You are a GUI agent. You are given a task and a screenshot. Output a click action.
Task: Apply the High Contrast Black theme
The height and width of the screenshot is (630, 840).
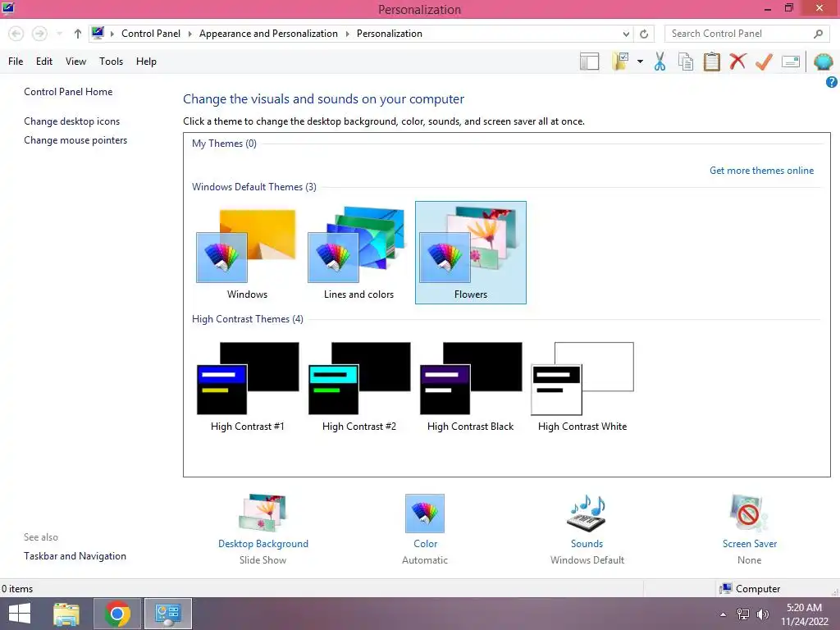coord(471,386)
